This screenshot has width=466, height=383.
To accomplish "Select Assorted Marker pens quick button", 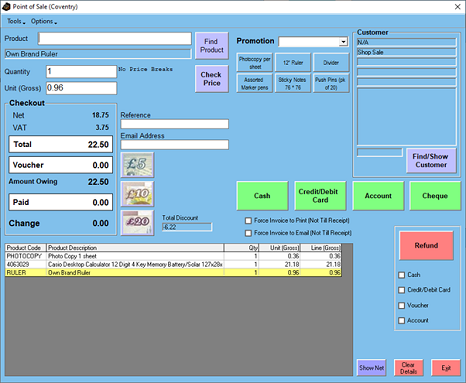I will click(x=255, y=83).
